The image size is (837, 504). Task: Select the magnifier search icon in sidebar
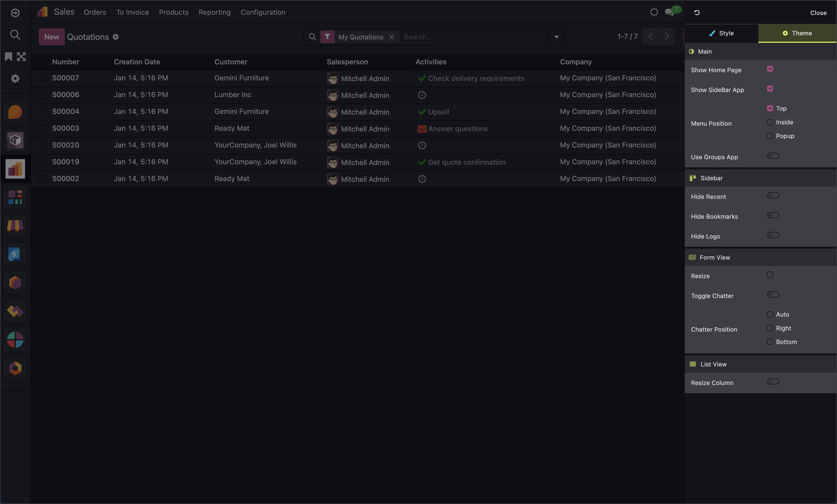coord(15,34)
